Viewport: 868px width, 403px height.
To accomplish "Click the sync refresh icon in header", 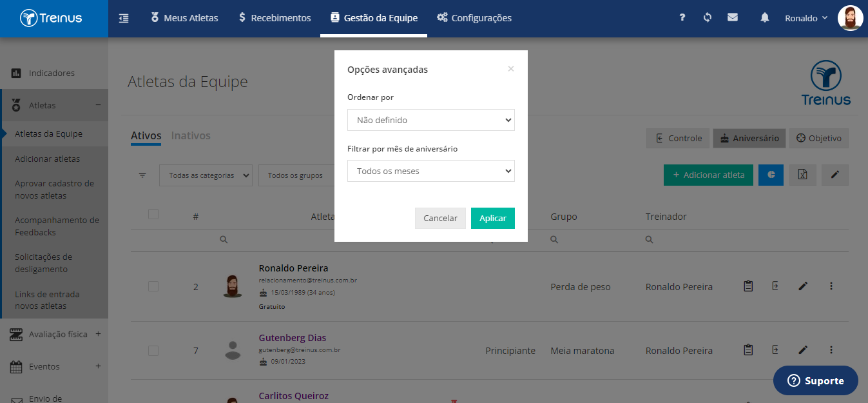I will (708, 18).
